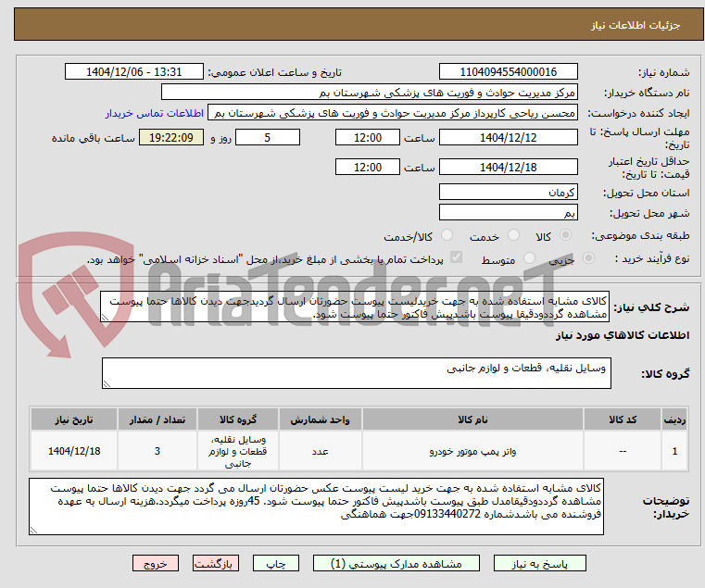Click the table need date 1404/12/18 cell
Viewport: 705px width, 588px height.
[74, 451]
